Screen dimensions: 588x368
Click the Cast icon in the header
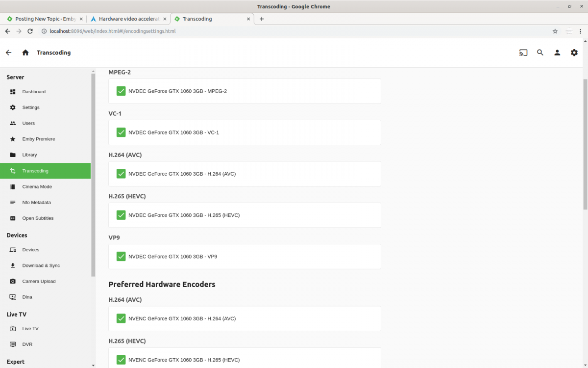(x=523, y=53)
